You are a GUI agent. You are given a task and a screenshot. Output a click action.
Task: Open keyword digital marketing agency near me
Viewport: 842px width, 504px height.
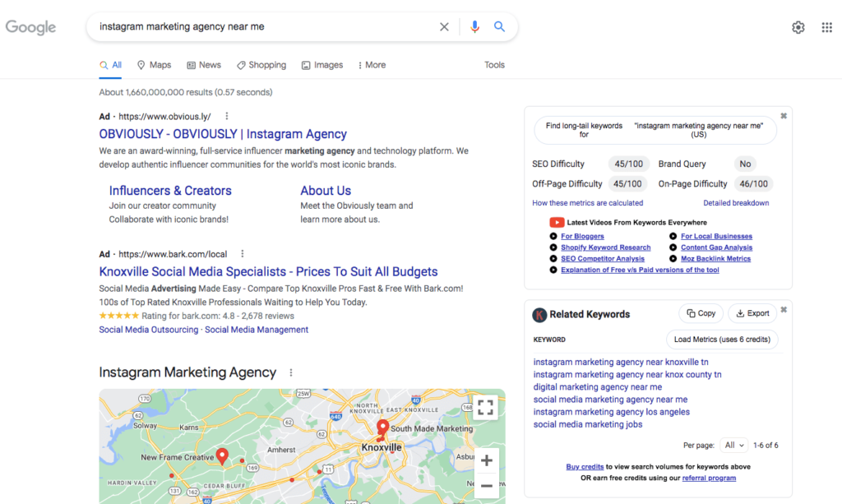click(597, 387)
